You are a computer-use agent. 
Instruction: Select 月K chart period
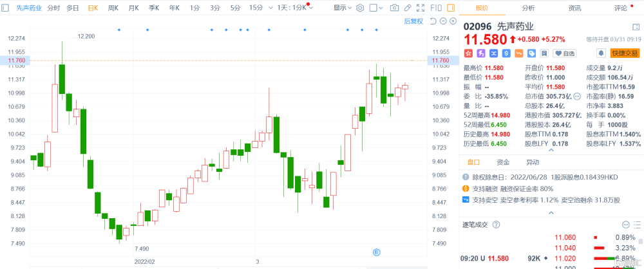133,8
